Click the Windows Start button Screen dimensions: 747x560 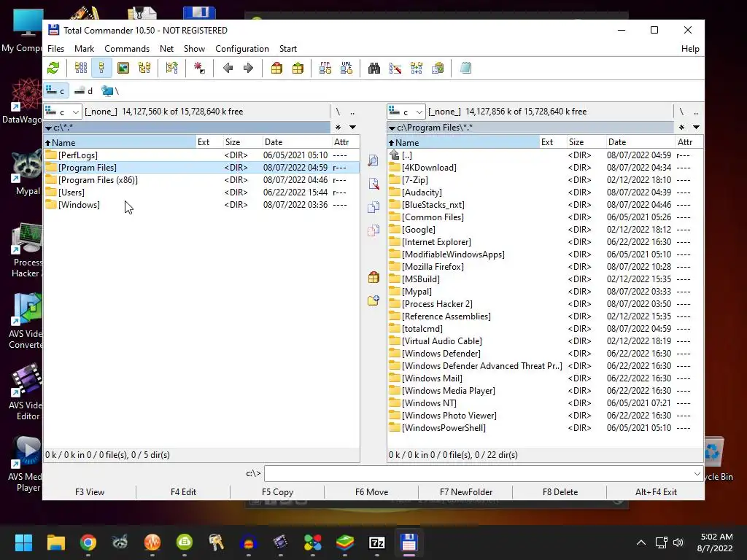pyautogui.click(x=24, y=542)
